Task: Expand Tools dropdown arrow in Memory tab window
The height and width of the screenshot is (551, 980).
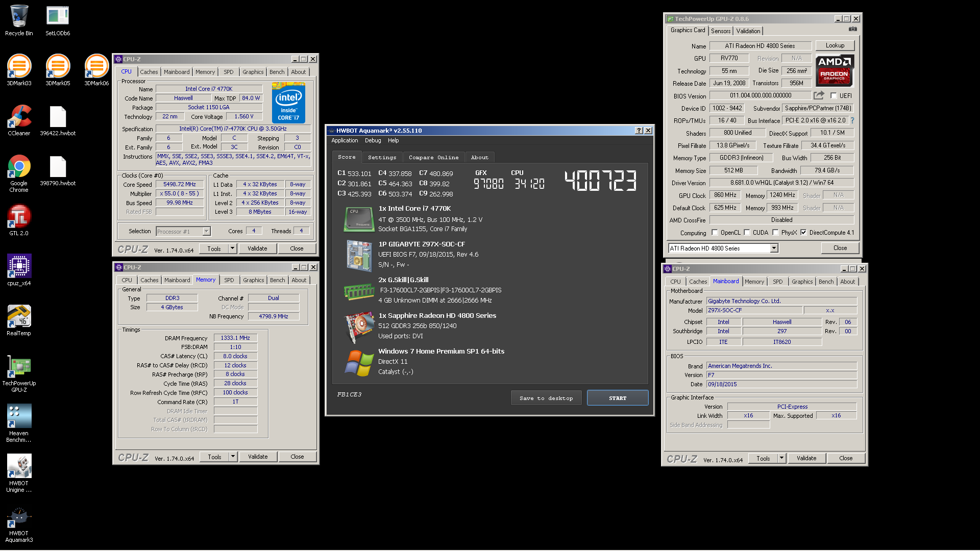Action: (x=233, y=457)
